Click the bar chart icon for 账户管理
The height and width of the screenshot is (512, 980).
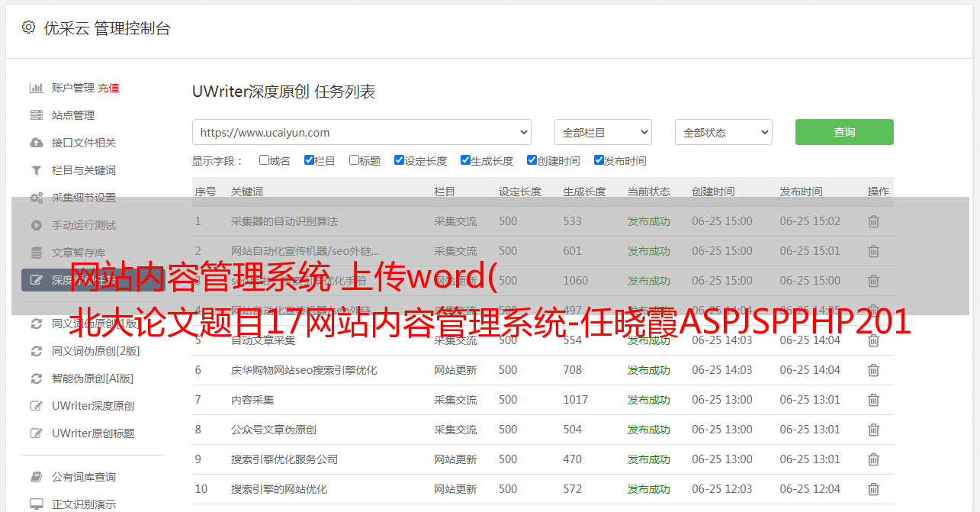click(36, 88)
